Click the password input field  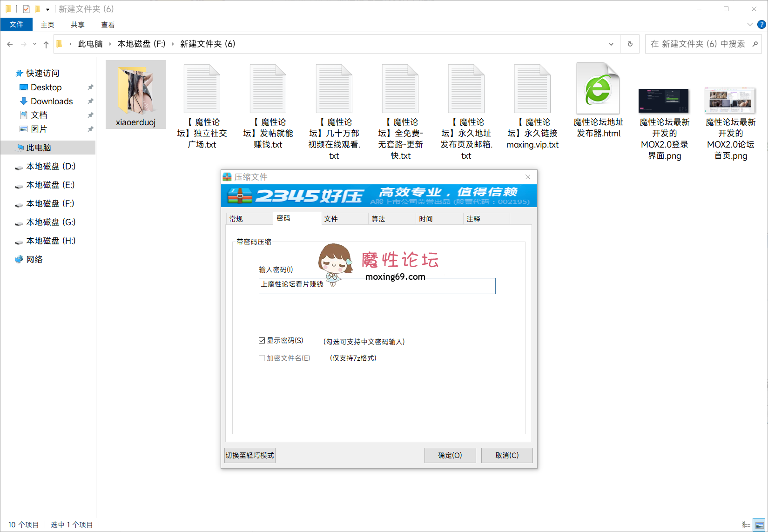pyautogui.click(x=377, y=286)
